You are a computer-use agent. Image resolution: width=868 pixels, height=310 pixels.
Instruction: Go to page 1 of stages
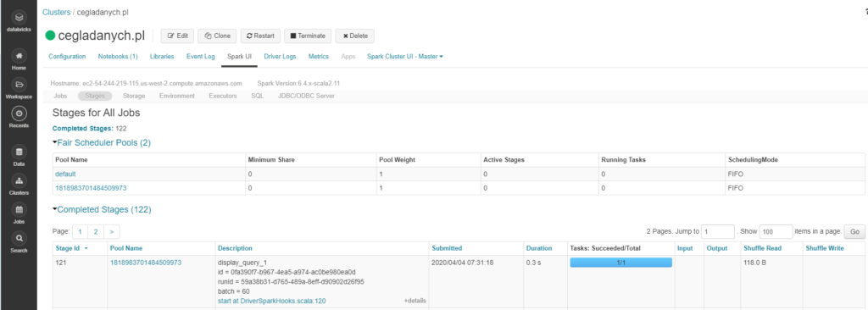click(x=81, y=231)
